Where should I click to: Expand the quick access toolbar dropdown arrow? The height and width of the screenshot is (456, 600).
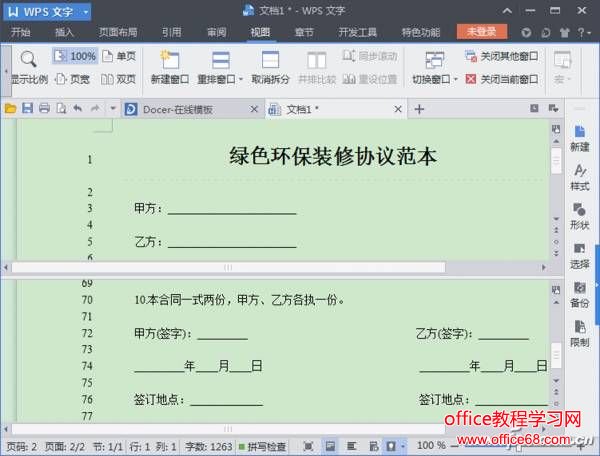113,109
